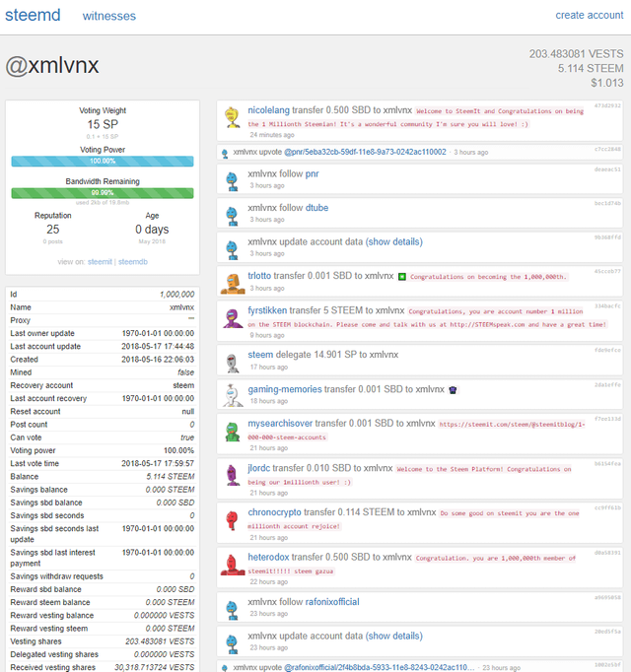Open steem link in delegate row
Viewport: 631px width, 672px height.
tap(260, 355)
